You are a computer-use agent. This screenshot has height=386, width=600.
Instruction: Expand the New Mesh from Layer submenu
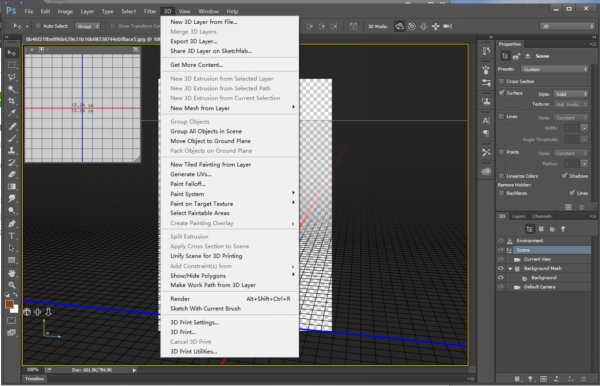coord(230,108)
